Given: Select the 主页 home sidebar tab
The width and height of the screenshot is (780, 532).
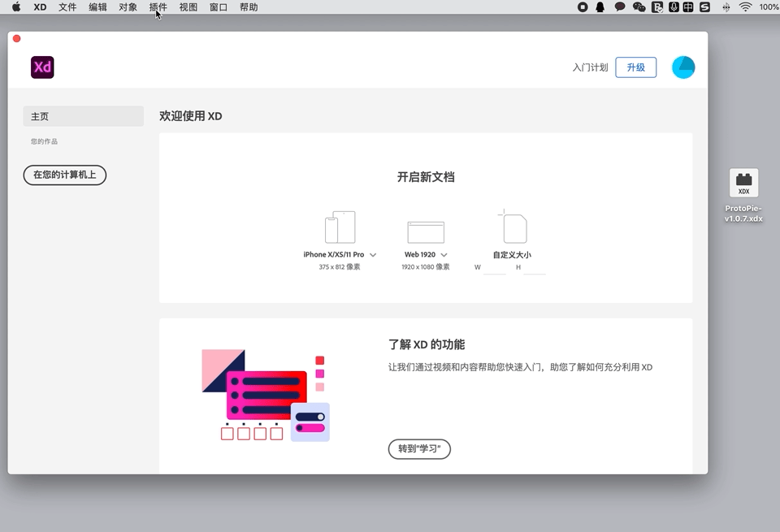Looking at the screenshot, I should tap(84, 116).
